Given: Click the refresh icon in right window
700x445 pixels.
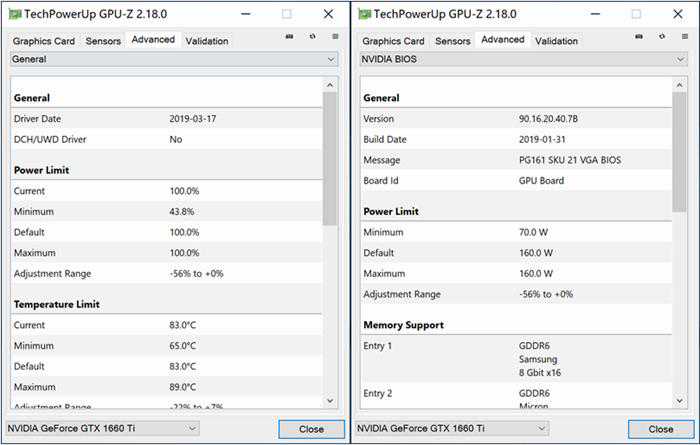Looking at the screenshot, I should click(662, 37).
